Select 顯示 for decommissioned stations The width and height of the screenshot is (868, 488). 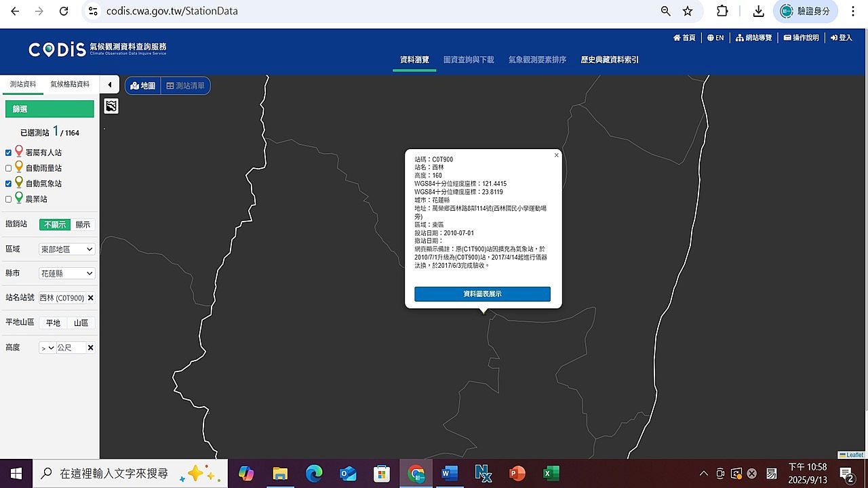[83, 224]
